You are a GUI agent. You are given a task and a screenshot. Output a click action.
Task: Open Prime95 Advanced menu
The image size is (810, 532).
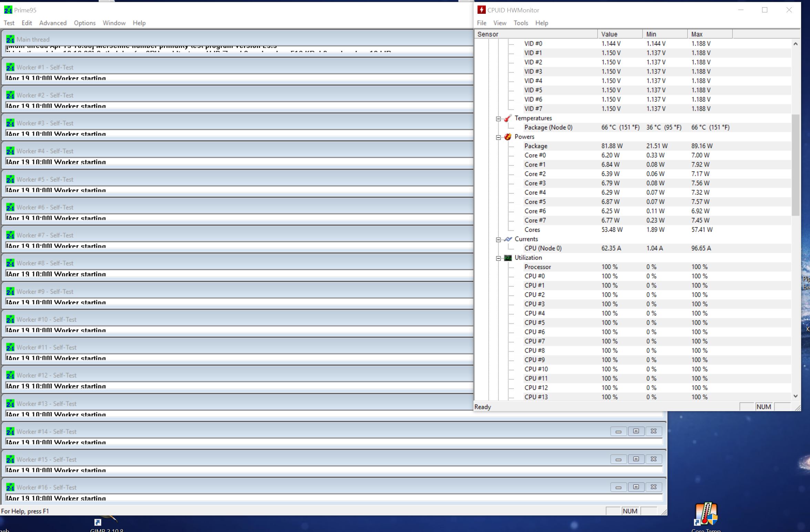click(53, 23)
